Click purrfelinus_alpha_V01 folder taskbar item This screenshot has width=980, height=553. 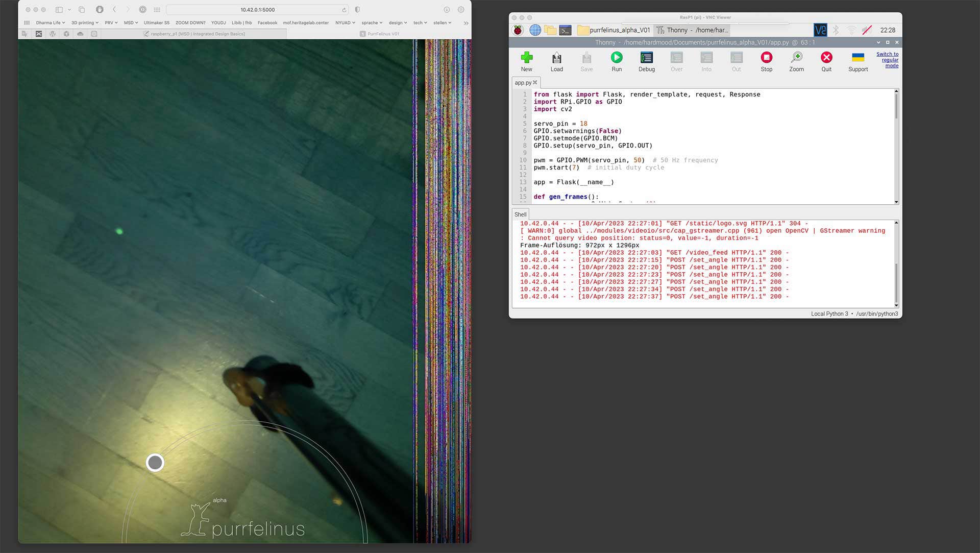tap(614, 30)
